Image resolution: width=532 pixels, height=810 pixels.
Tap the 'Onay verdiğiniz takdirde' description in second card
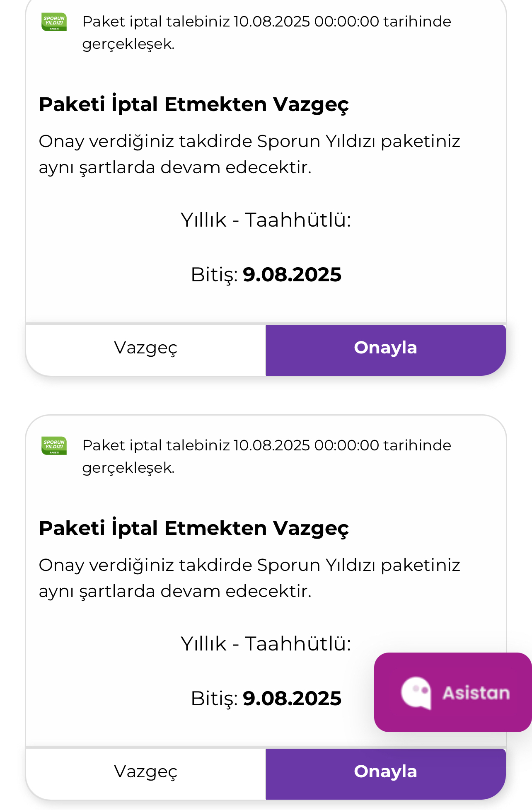(x=249, y=578)
